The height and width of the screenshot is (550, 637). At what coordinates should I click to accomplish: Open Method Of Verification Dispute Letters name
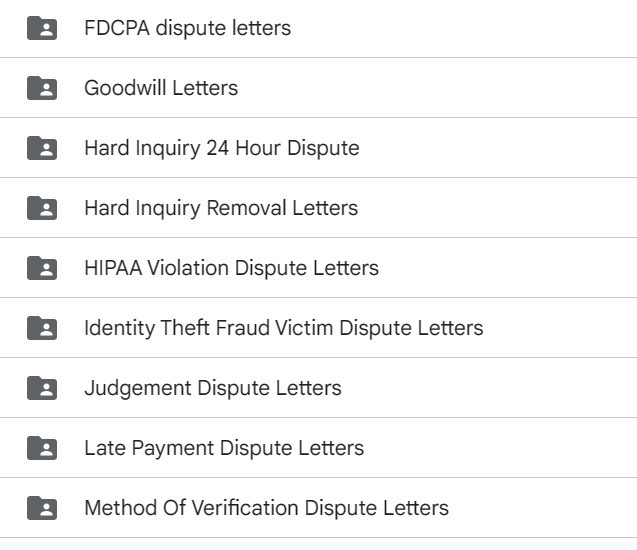click(266, 508)
